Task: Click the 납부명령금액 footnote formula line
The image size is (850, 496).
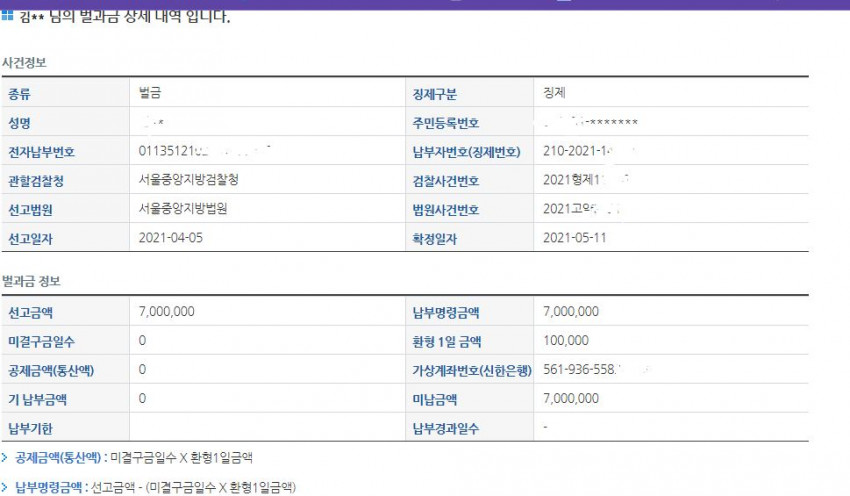Action: point(155,487)
